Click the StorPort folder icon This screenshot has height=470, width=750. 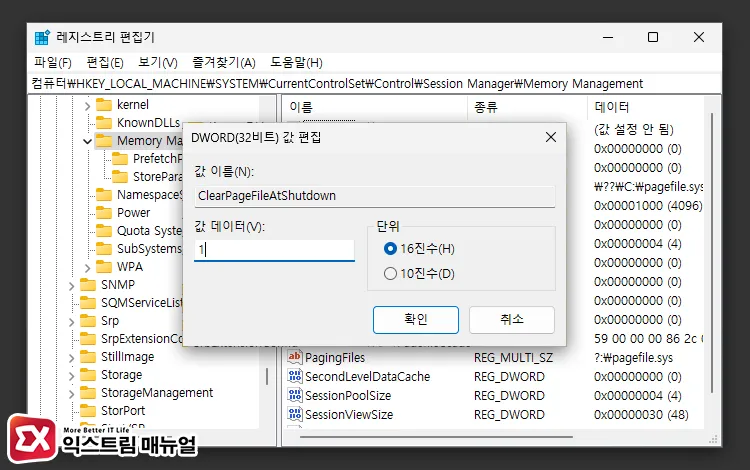tap(88, 411)
